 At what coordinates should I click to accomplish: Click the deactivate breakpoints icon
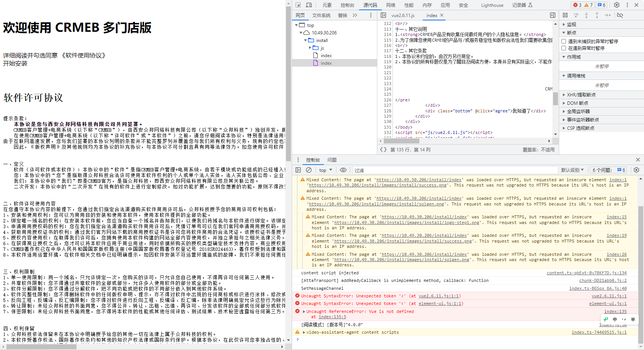click(x=620, y=15)
